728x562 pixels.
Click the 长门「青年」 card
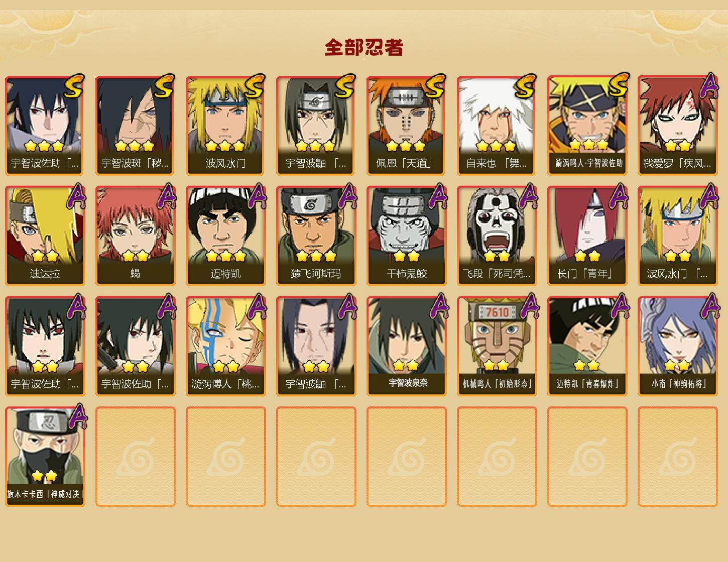point(587,236)
